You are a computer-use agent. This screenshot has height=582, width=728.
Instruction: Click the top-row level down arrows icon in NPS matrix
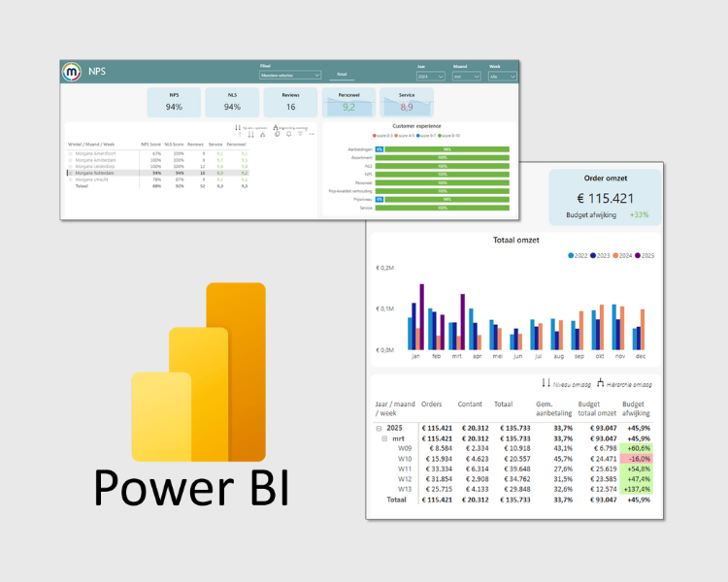(x=238, y=127)
